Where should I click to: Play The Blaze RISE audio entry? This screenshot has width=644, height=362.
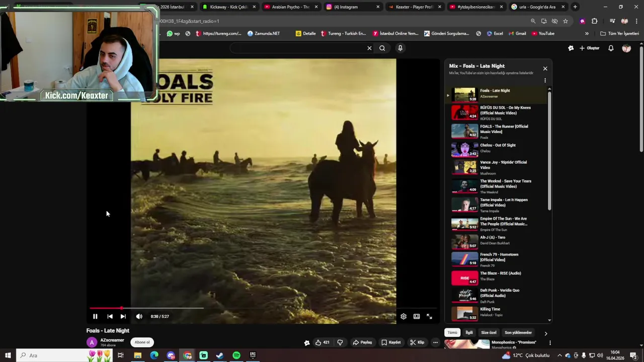pos(496,278)
